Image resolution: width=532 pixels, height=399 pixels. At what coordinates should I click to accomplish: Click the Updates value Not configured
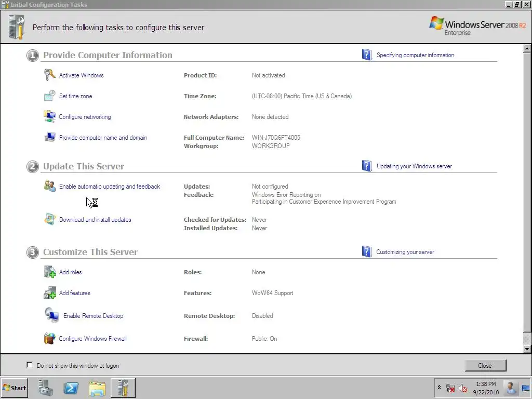pyautogui.click(x=270, y=187)
